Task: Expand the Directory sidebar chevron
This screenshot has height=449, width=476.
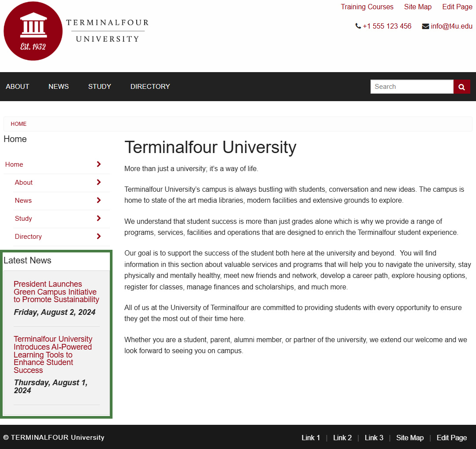Action: (x=98, y=236)
